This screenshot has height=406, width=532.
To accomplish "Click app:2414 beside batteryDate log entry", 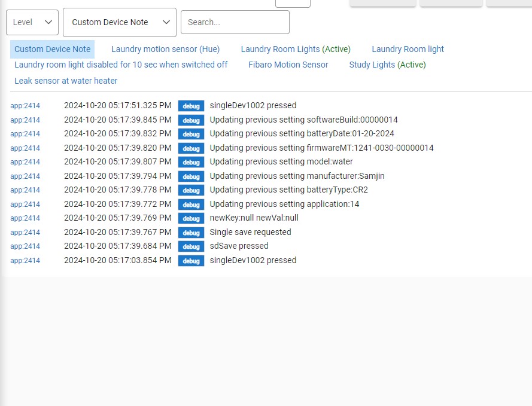I will pyautogui.click(x=25, y=134).
